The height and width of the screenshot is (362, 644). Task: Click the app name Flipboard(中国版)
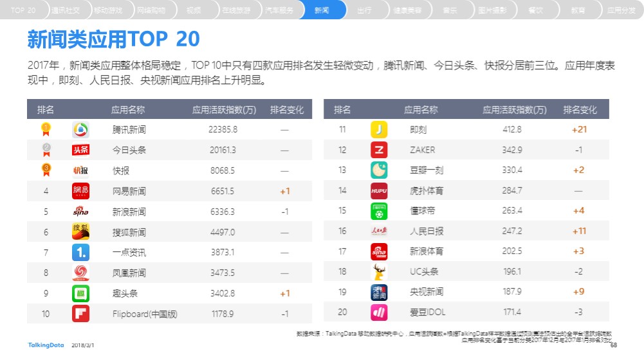coord(145,314)
